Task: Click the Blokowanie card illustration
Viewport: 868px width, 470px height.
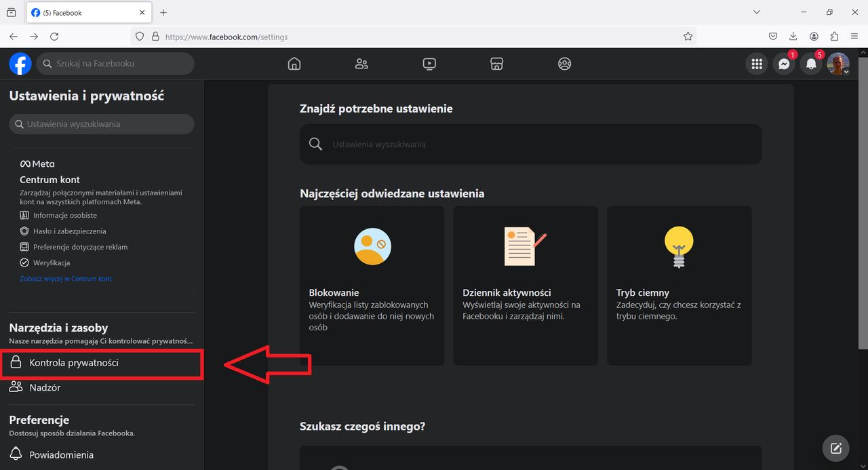Action: pyautogui.click(x=372, y=246)
